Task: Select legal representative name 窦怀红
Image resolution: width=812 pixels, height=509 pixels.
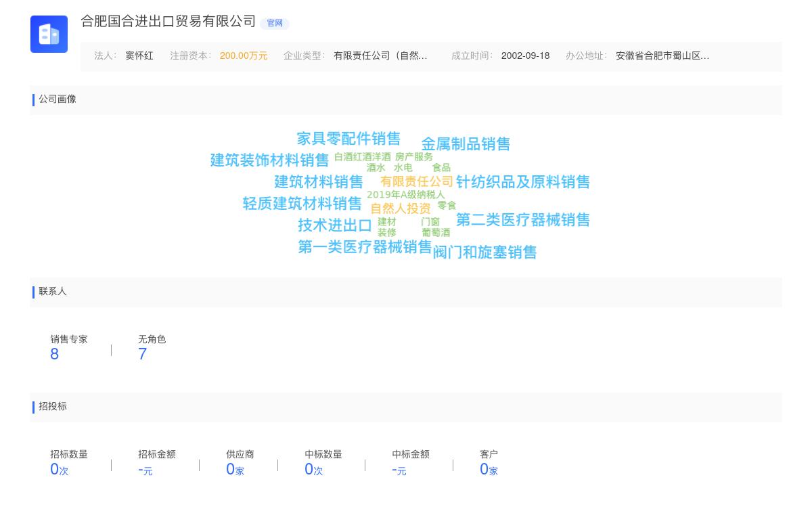Action: point(139,56)
